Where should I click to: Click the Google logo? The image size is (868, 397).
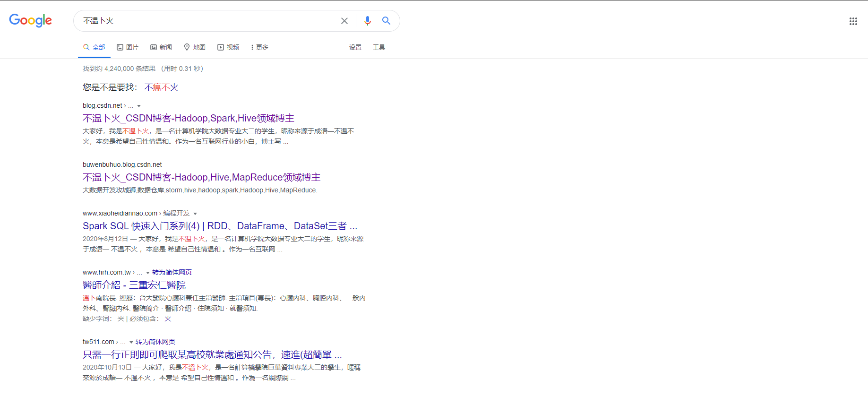click(31, 20)
